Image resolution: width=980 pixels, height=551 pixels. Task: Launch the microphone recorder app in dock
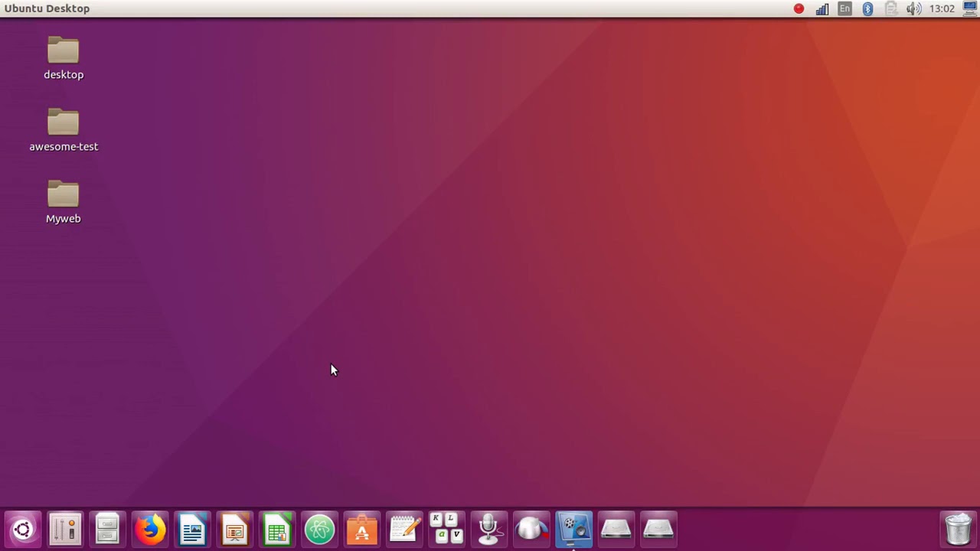[489, 529]
